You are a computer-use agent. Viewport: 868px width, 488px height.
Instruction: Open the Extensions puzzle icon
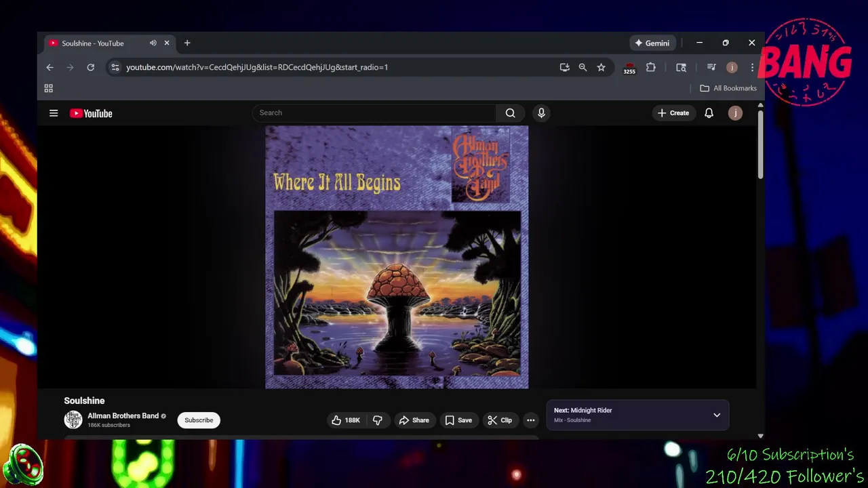pyautogui.click(x=651, y=67)
